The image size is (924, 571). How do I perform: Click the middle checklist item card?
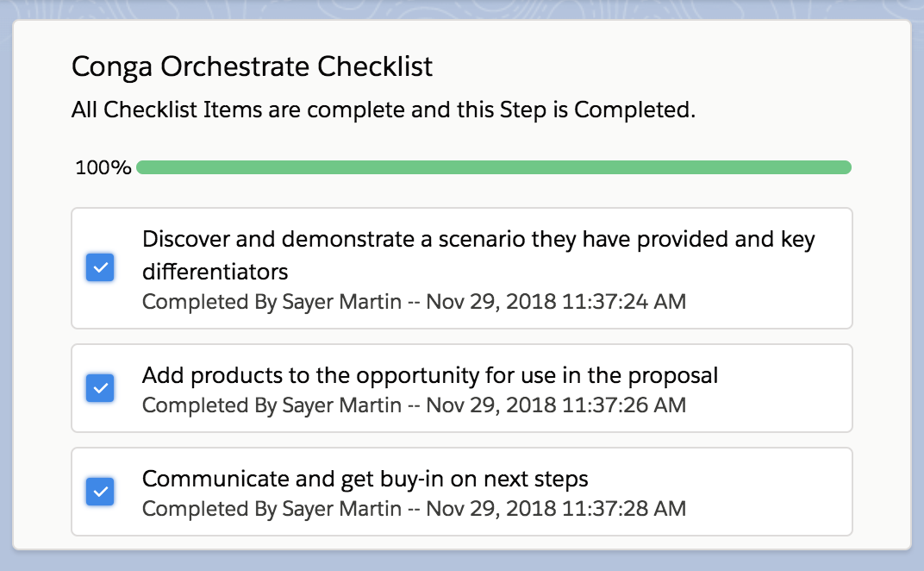tap(462, 388)
